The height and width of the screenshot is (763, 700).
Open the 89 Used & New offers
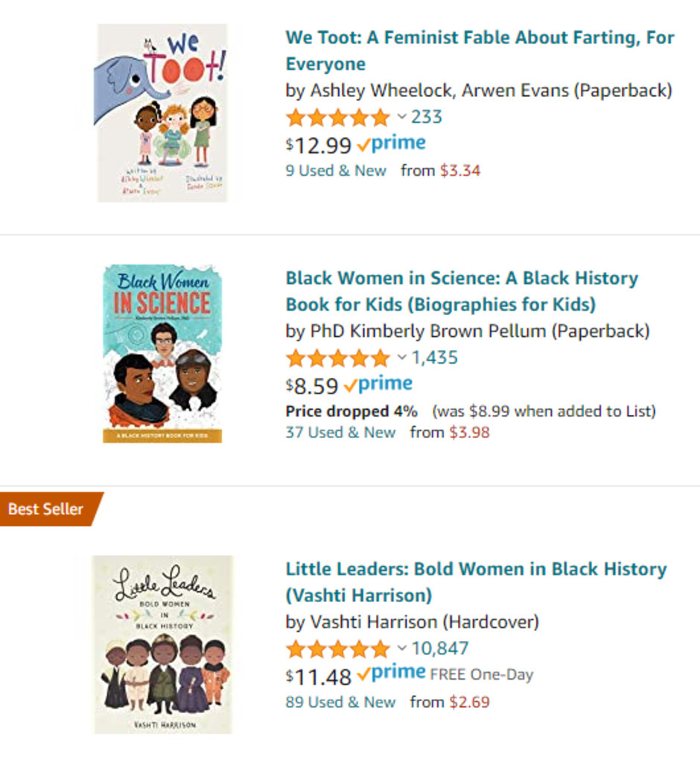(x=340, y=702)
